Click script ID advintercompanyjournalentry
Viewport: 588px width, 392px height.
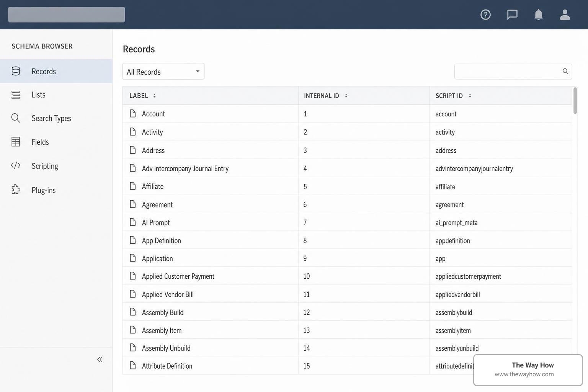point(474,168)
